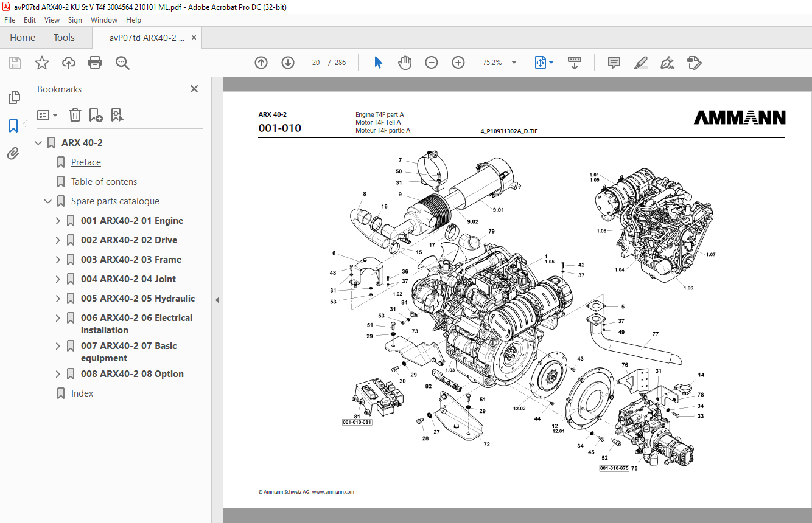Open the Window menu
This screenshot has height=523, width=812.
[104, 20]
